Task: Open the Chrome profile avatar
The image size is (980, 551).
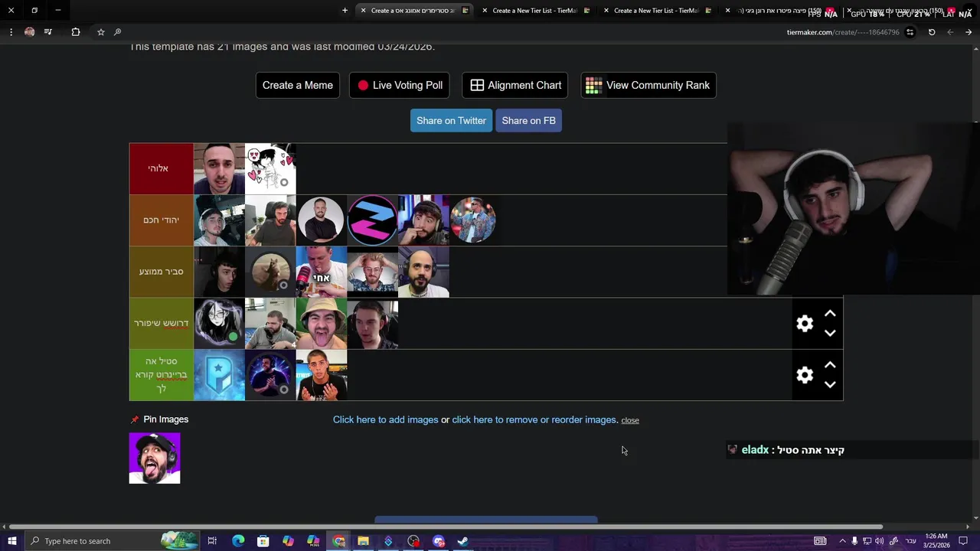Action: (x=29, y=32)
